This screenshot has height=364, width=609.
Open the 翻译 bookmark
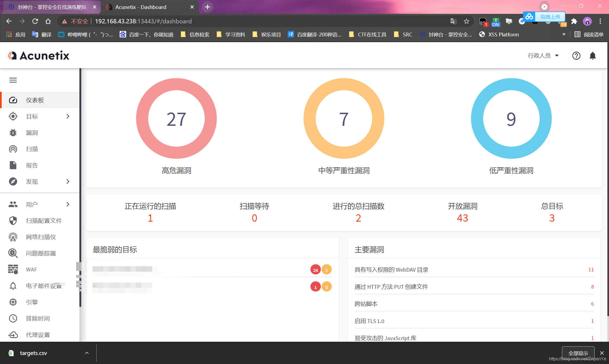(42, 34)
